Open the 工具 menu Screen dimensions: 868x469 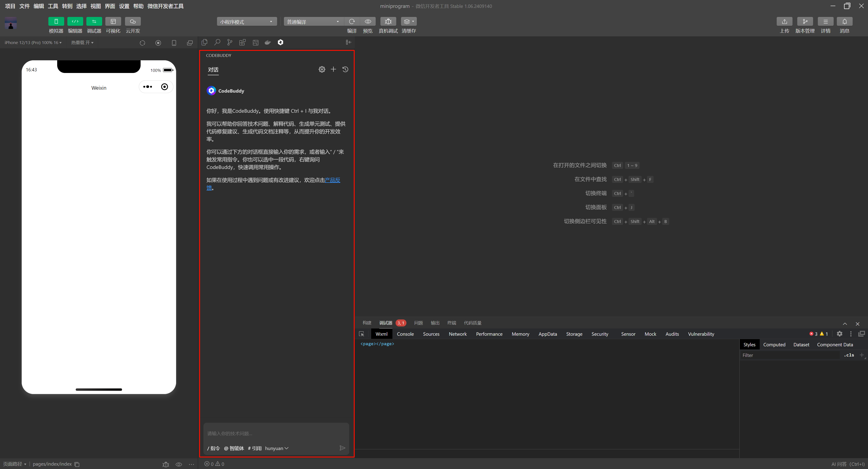tap(53, 6)
